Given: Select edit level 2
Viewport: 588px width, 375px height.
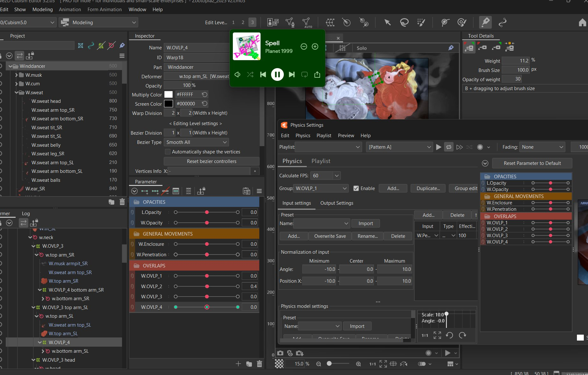Looking at the screenshot, I should coord(243,23).
